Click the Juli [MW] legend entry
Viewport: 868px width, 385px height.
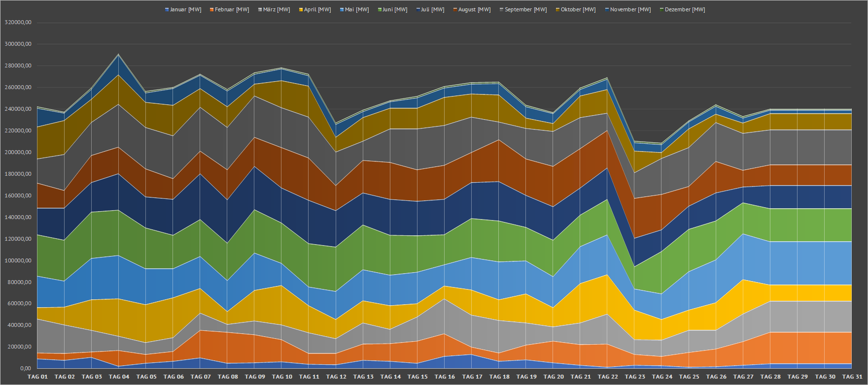pos(432,10)
